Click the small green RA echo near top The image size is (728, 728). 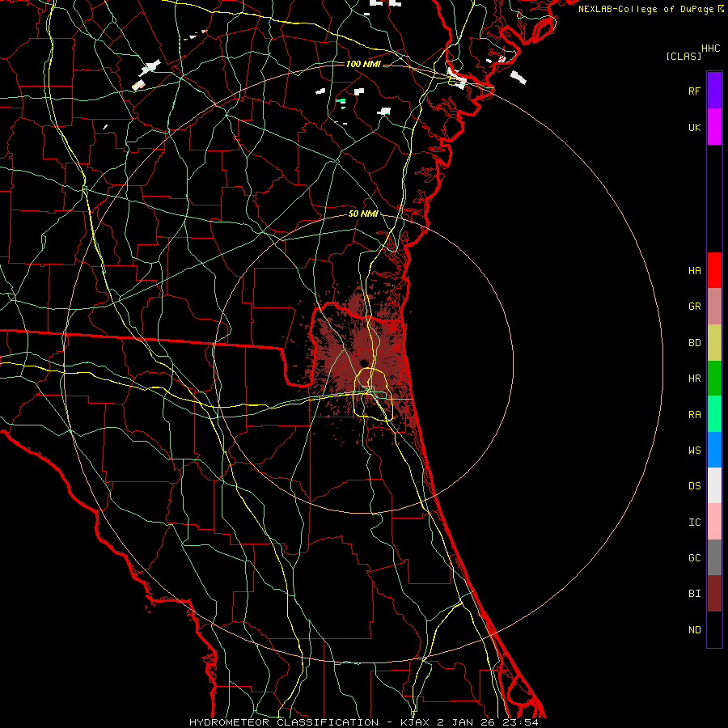click(341, 100)
